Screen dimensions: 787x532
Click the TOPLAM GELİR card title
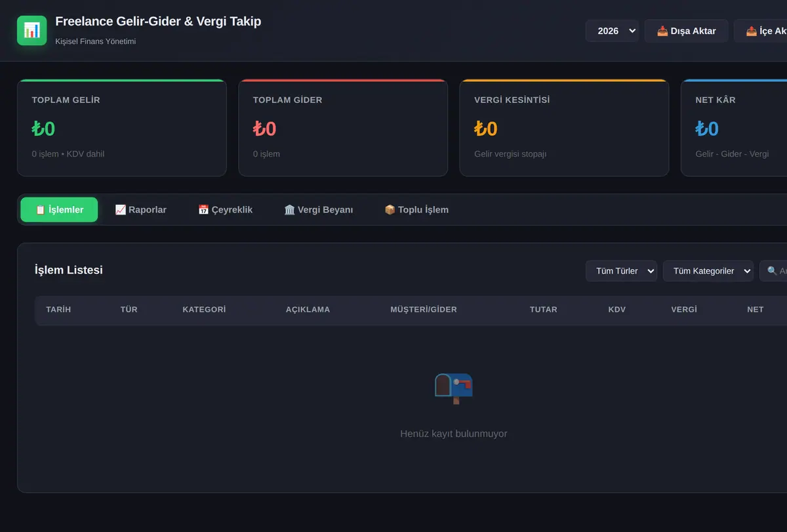tap(66, 100)
